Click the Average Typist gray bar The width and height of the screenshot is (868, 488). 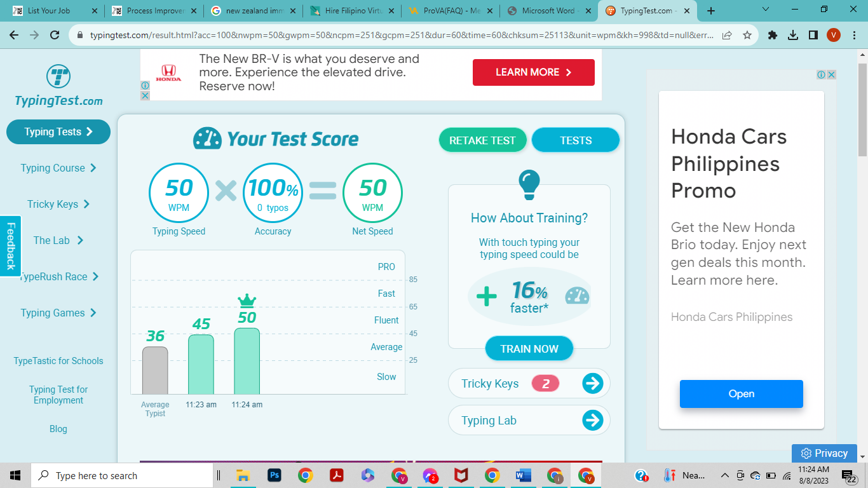(x=155, y=370)
